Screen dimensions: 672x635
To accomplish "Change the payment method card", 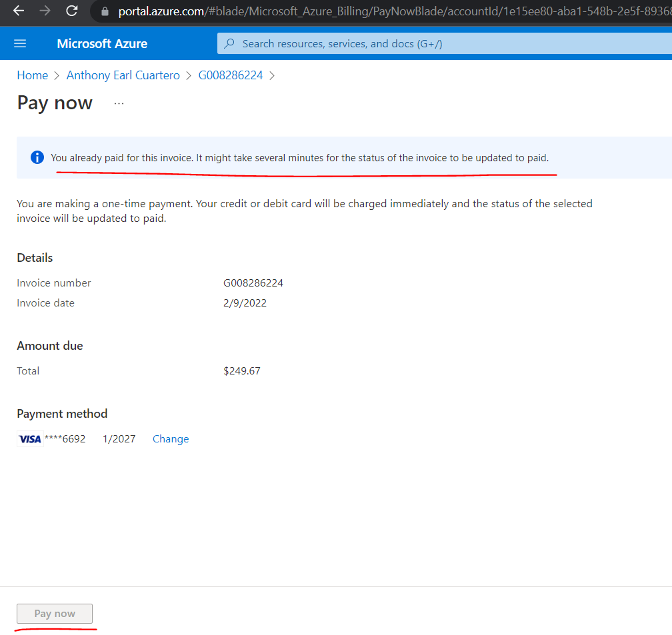I will pos(171,438).
